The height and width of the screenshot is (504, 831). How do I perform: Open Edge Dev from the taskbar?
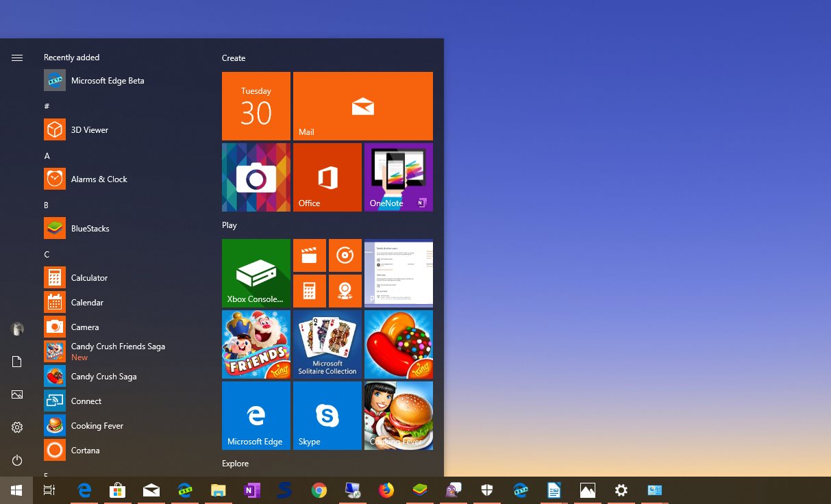[x=185, y=490]
